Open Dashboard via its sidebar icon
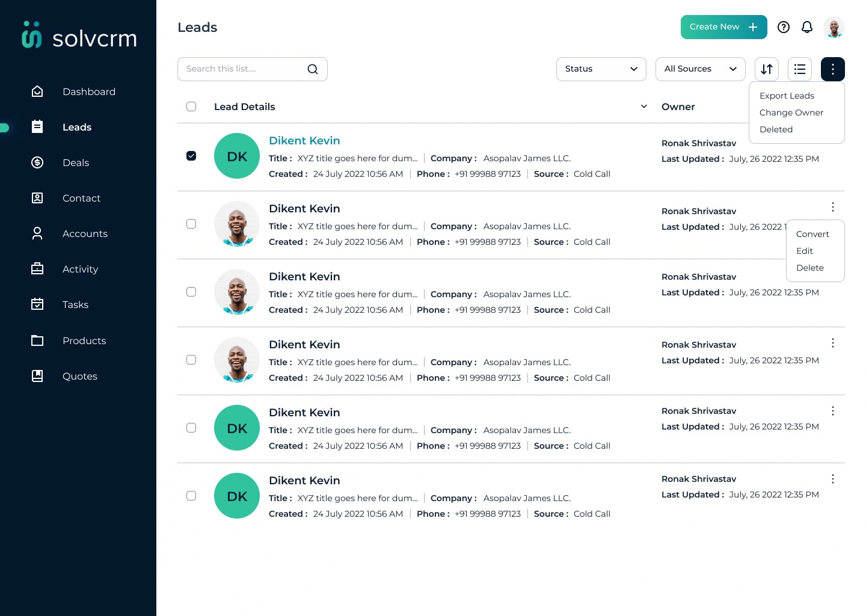This screenshot has height=616, width=866. 37,91
